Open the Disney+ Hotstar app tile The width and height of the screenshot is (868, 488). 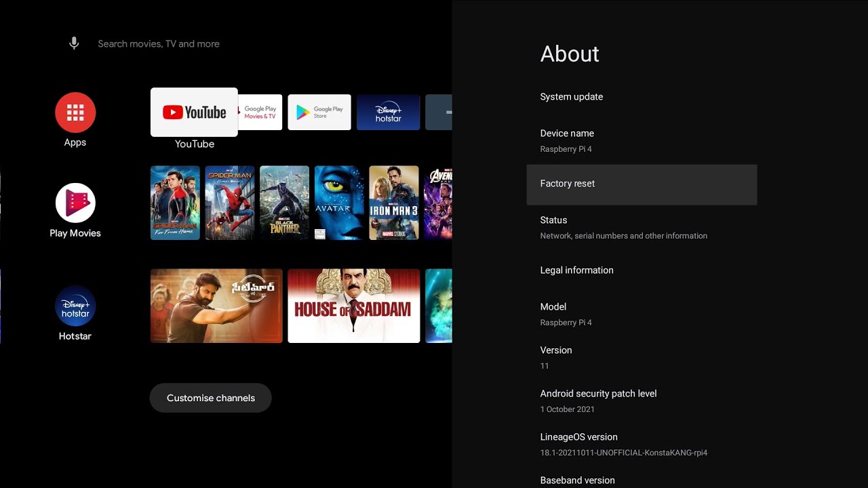tap(389, 112)
